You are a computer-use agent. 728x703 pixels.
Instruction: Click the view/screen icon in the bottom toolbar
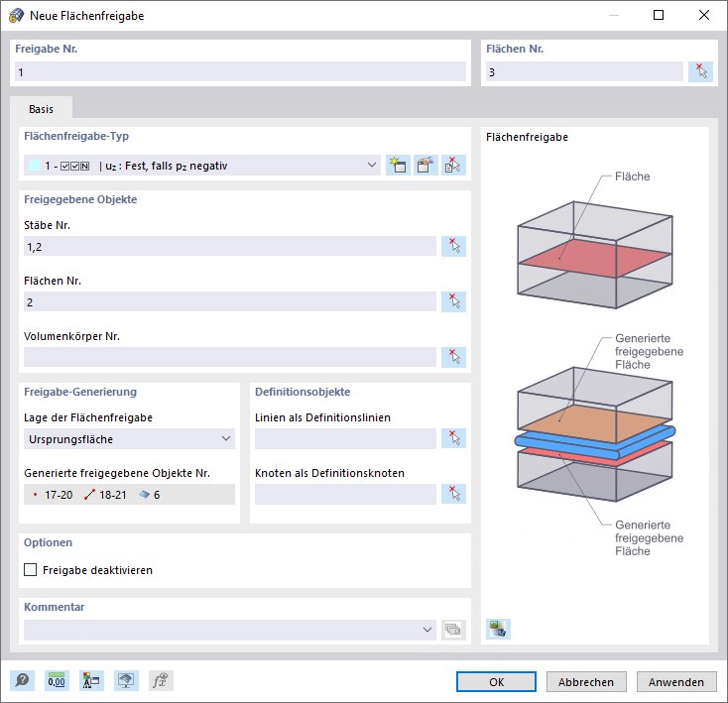click(126, 681)
